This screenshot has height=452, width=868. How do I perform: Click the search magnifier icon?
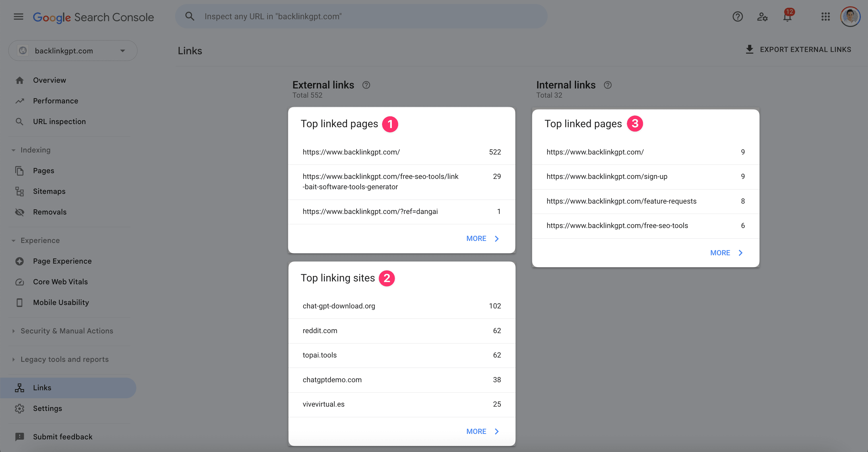pyautogui.click(x=190, y=16)
